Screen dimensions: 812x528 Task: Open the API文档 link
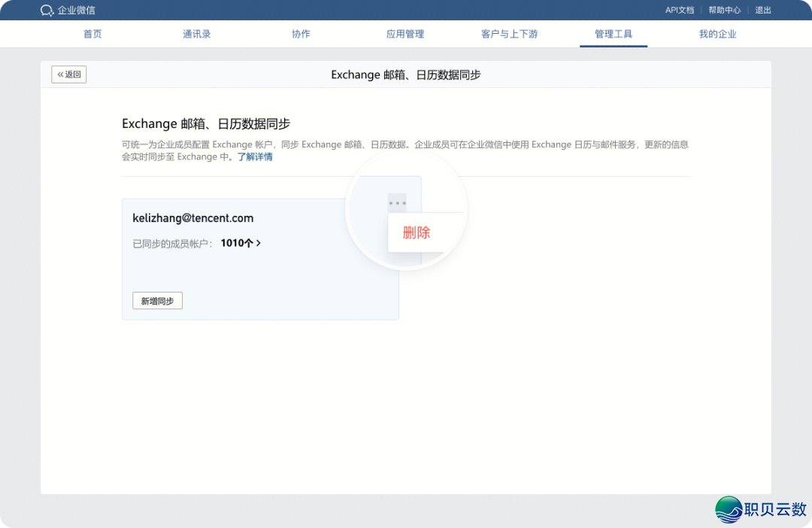pyautogui.click(x=680, y=10)
